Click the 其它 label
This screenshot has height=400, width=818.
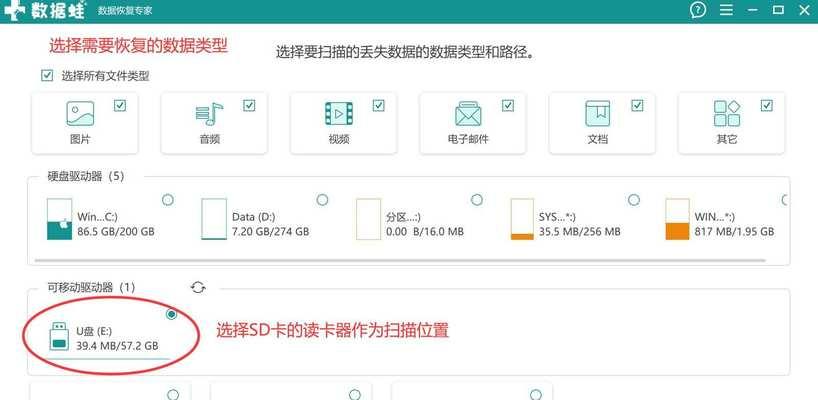point(727,140)
